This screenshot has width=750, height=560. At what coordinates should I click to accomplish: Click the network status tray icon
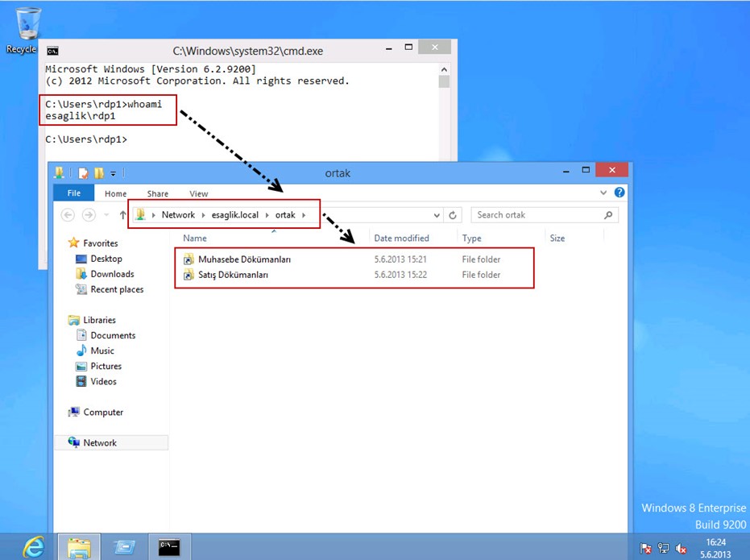click(x=663, y=548)
